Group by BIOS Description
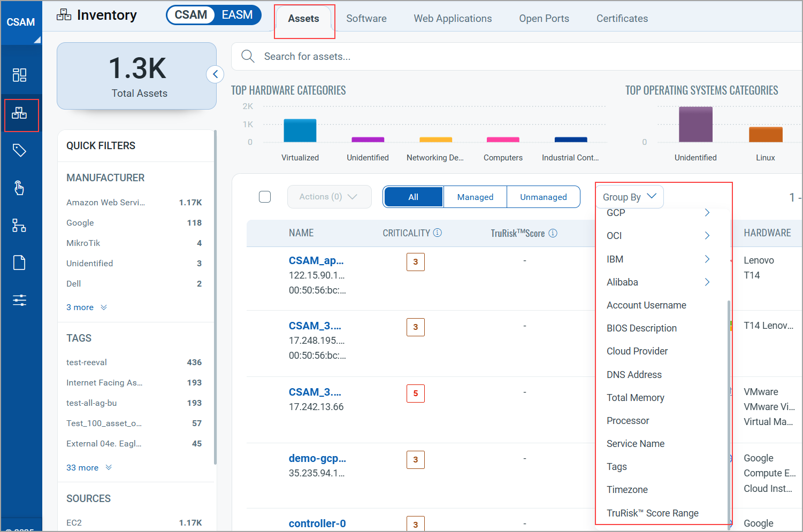Screen dimensions: 803x532 click(641, 328)
